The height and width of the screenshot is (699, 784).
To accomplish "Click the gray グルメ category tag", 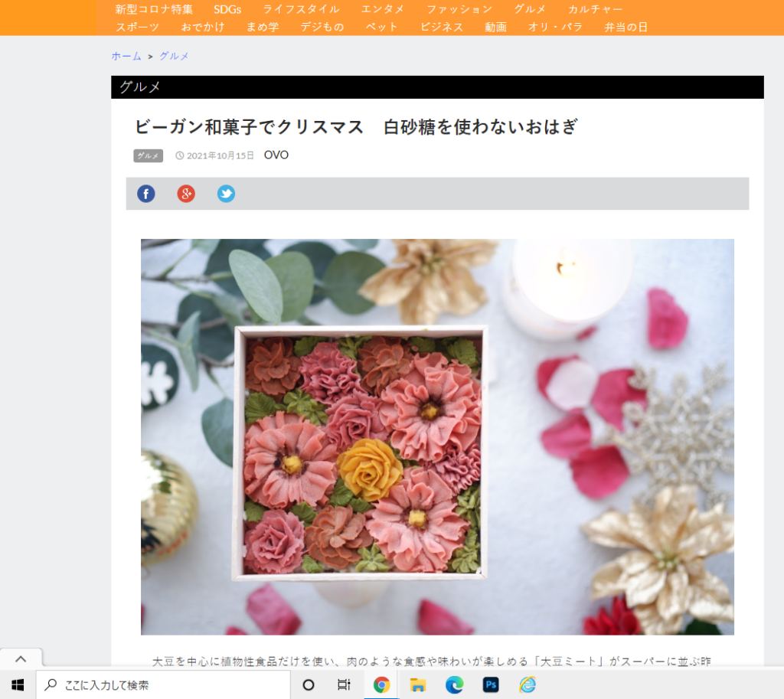I will 148,155.
